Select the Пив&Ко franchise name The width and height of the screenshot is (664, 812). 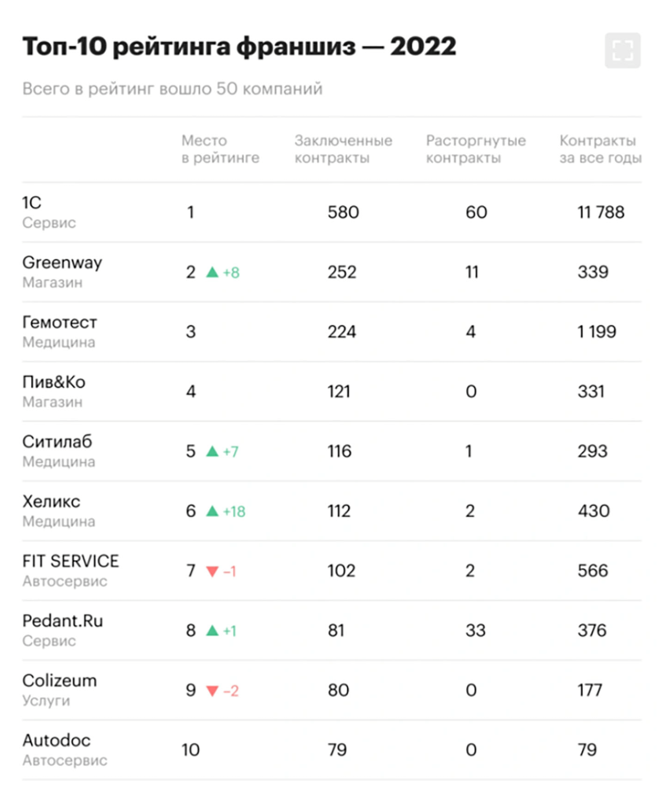pyautogui.click(x=54, y=382)
